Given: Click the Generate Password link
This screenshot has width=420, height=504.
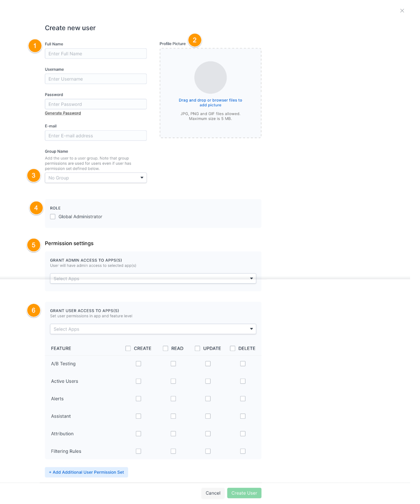Looking at the screenshot, I should (63, 113).
